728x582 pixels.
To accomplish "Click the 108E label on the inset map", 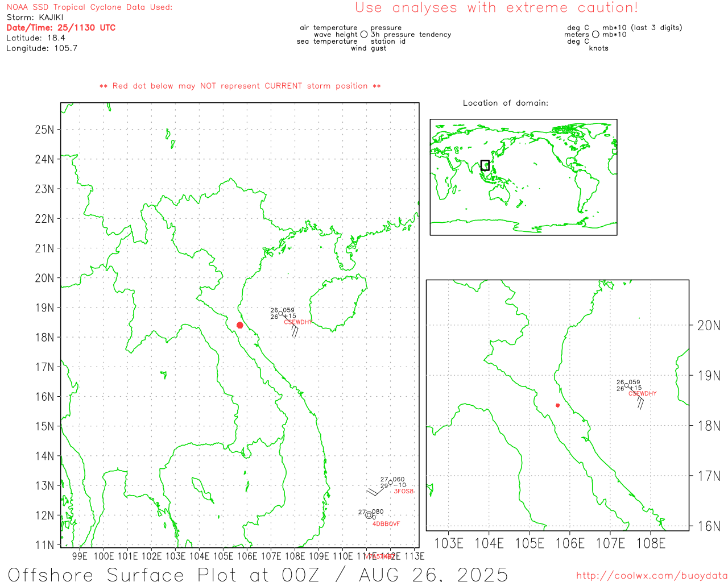I will tap(651, 544).
